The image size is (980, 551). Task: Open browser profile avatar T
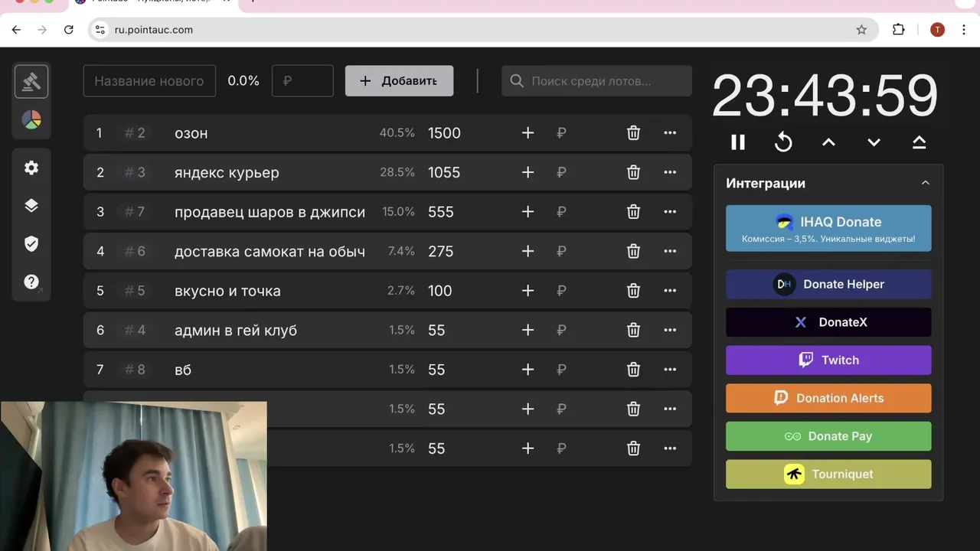coord(937,30)
